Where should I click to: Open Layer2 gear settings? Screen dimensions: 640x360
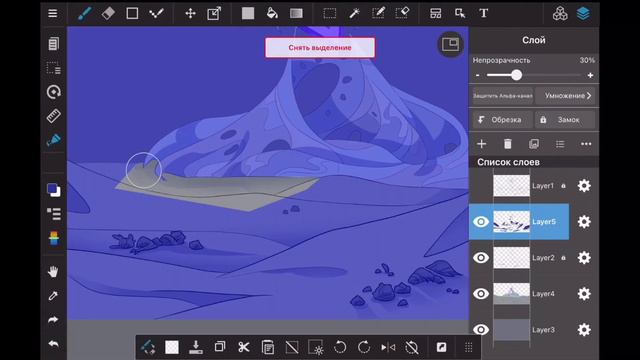click(x=584, y=258)
